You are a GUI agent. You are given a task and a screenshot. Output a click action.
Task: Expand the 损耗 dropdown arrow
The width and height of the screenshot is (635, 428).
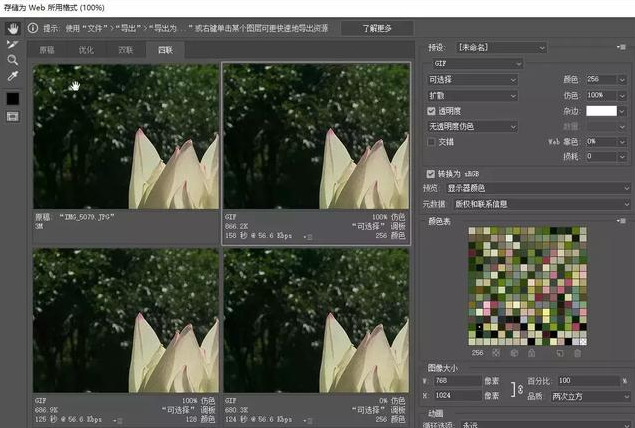[x=622, y=156]
